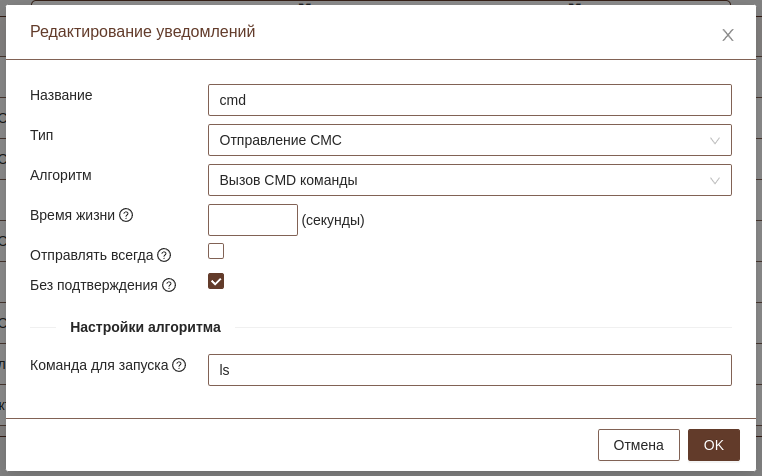Image resolution: width=762 pixels, height=476 pixels.
Task: Click the Редактирование уведомлений dialog title
Action: point(142,32)
